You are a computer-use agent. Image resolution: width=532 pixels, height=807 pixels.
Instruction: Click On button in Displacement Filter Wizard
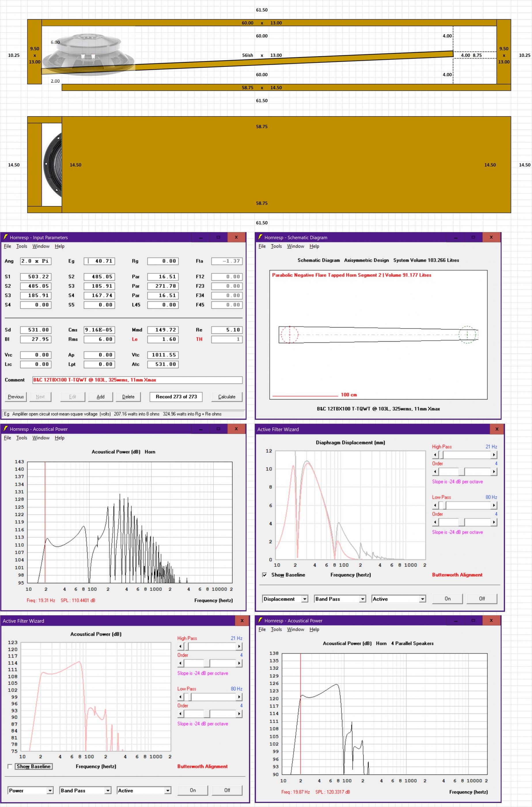(x=448, y=599)
